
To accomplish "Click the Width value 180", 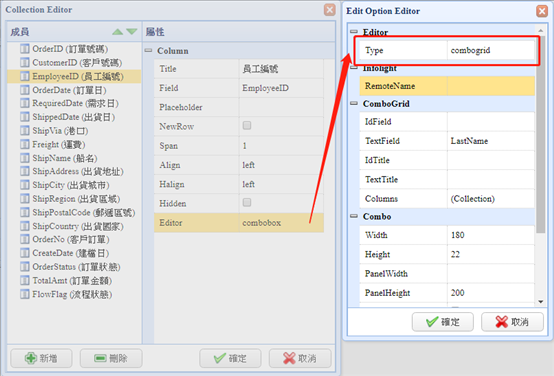I will click(x=491, y=235).
